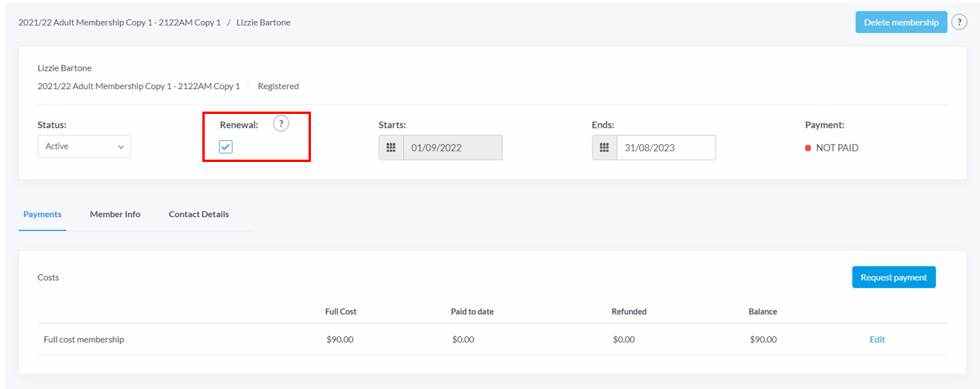Click the Full cost membership row label
Viewport: 980px width, 389px height.
click(x=84, y=339)
